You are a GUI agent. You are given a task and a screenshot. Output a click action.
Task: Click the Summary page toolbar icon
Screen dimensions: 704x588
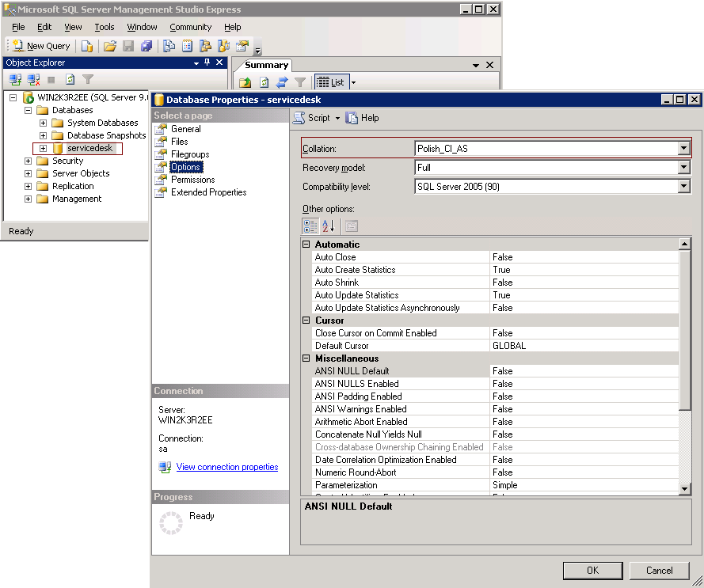[187, 46]
